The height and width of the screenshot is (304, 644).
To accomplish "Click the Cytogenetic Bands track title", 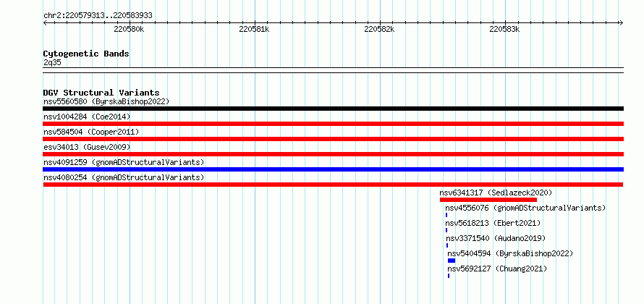I will 86,54.
